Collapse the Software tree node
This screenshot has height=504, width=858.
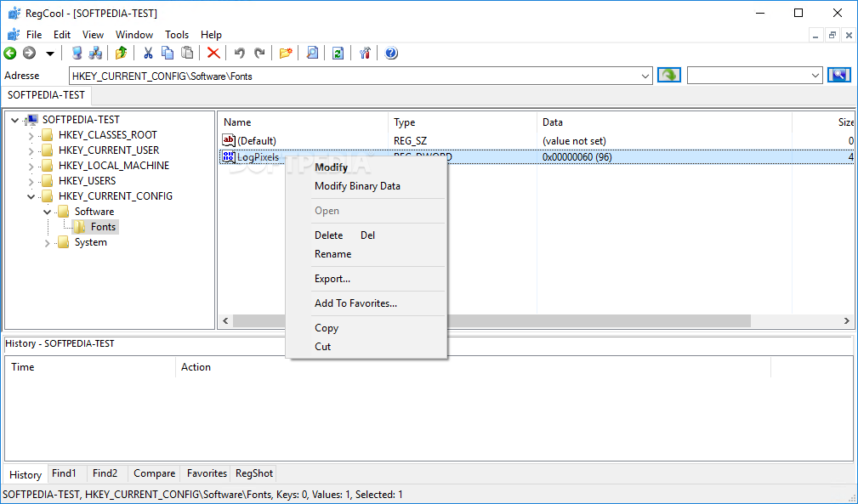pyautogui.click(x=47, y=212)
